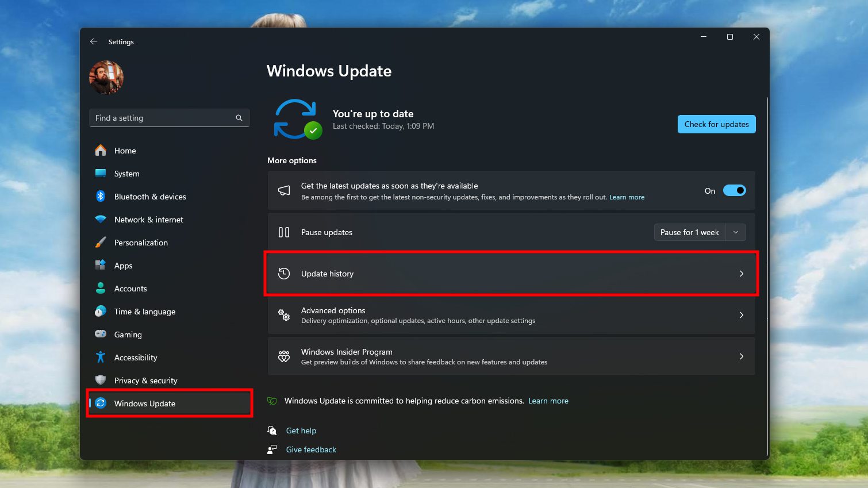Open Home settings page
Viewport: 868px width, 488px height.
170,151
